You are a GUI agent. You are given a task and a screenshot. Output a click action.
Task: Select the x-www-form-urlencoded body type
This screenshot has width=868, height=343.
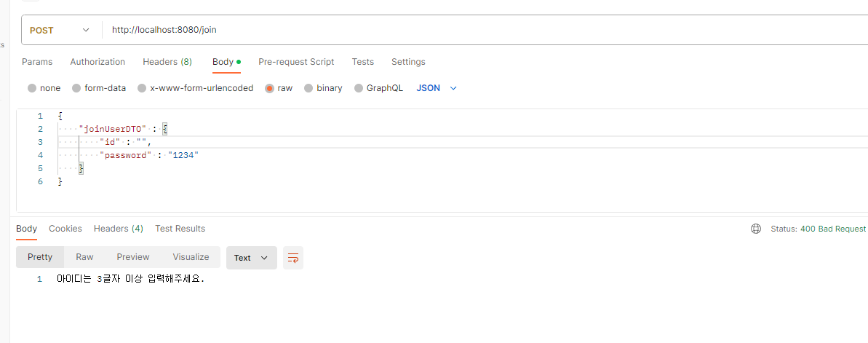196,88
